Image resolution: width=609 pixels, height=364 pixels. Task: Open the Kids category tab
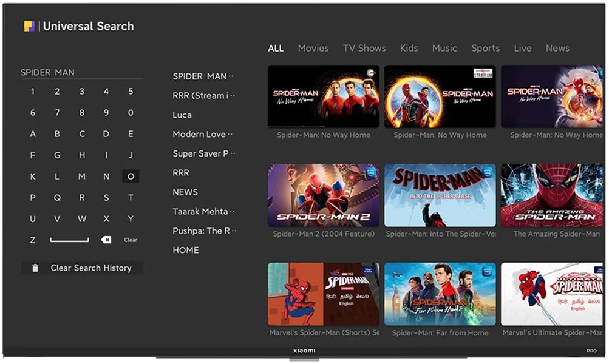coord(409,48)
